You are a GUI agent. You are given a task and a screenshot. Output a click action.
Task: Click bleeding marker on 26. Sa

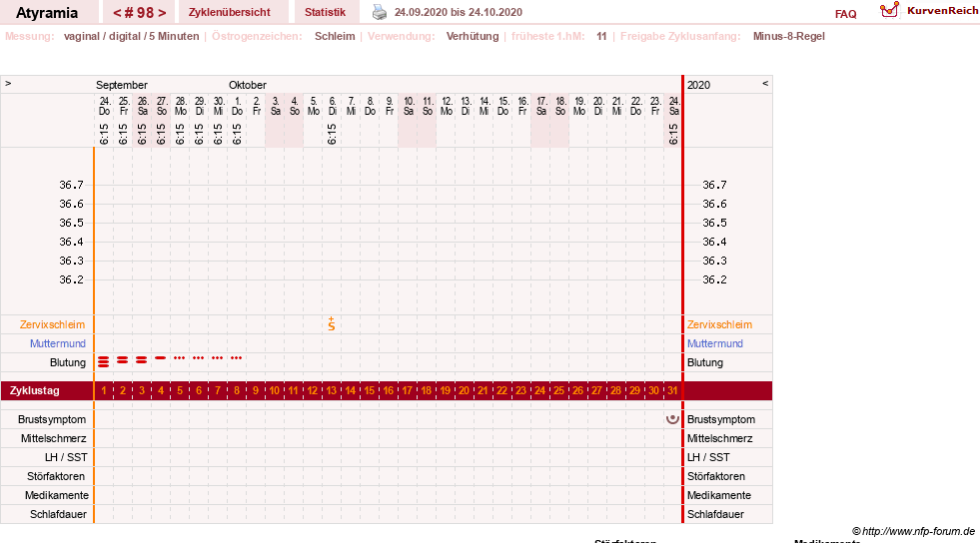click(142, 360)
